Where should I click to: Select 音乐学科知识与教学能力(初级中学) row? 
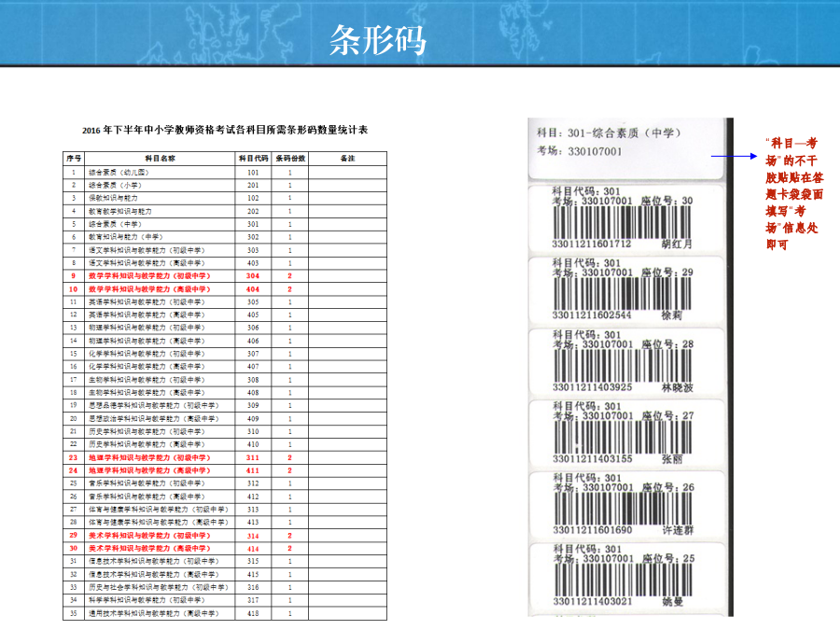pos(225,483)
